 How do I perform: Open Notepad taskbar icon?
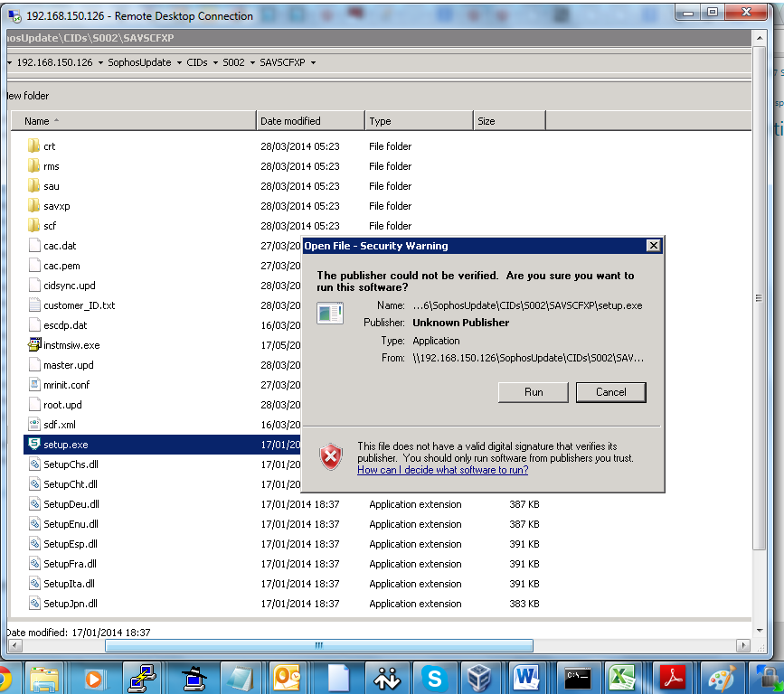(241, 679)
